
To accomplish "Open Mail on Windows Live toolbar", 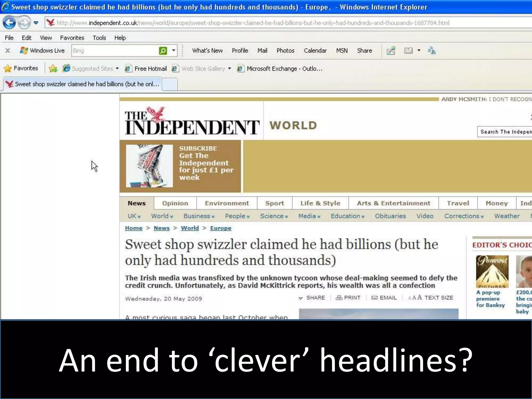I will coord(262,51).
